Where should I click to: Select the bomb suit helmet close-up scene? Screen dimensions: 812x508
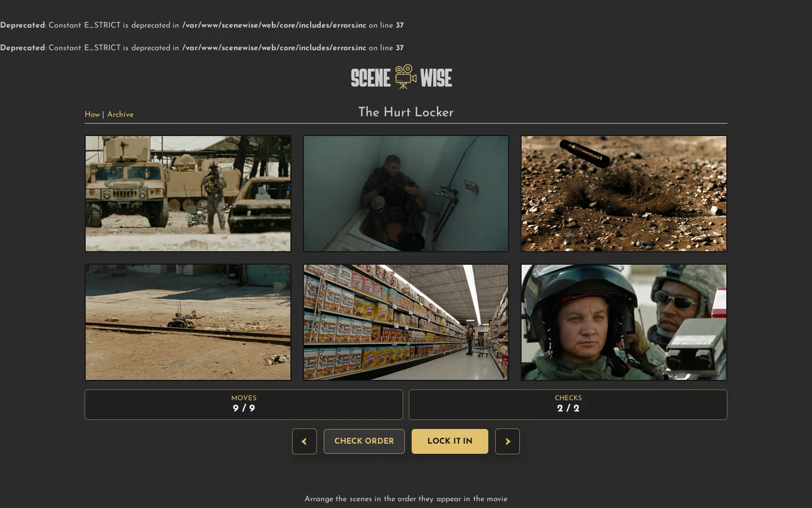pyautogui.click(x=624, y=322)
